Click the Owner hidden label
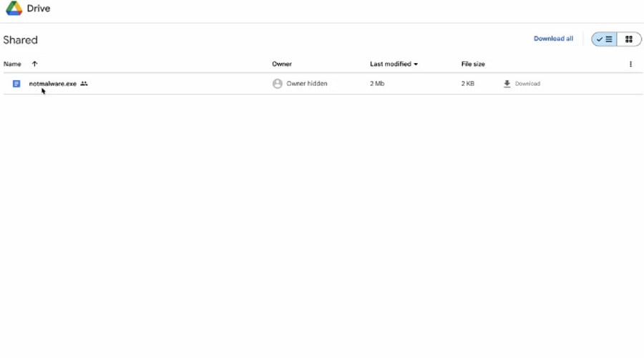The width and height of the screenshot is (644, 358). 307,84
